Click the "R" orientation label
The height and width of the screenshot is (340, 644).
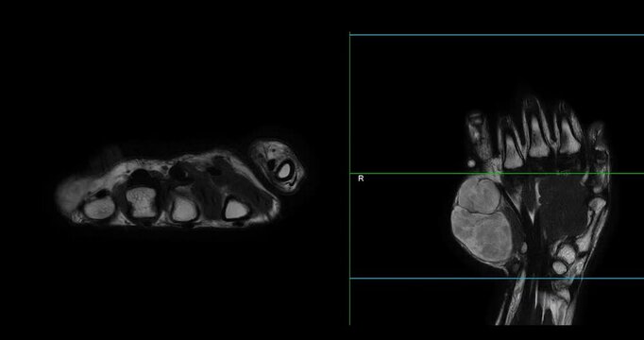(361, 178)
